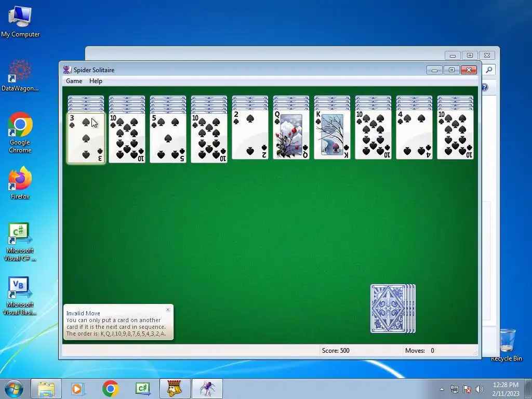Image resolution: width=532 pixels, height=399 pixels.
Task: Open Firefox desktop shortcut
Action: (20, 182)
